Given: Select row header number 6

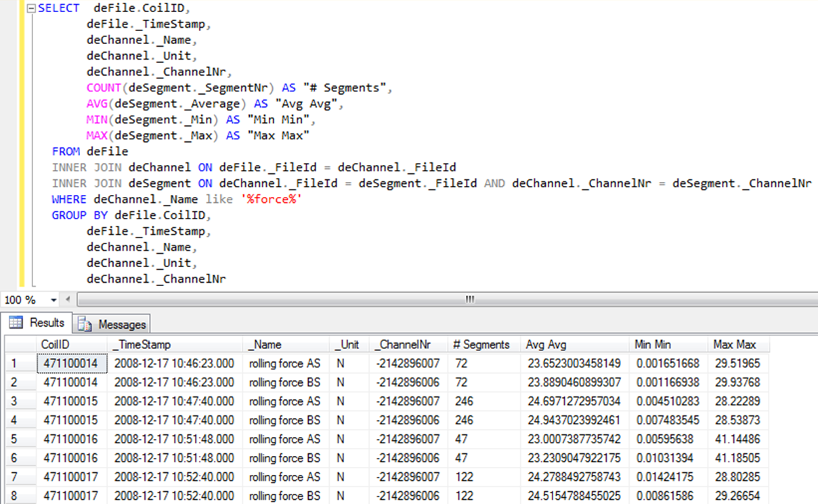Looking at the screenshot, I should tap(20, 458).
